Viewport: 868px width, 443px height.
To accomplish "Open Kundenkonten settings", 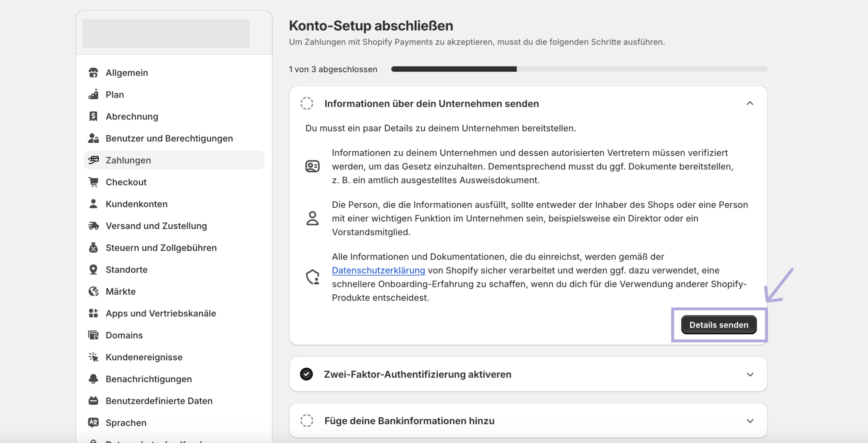I will 174,204.
